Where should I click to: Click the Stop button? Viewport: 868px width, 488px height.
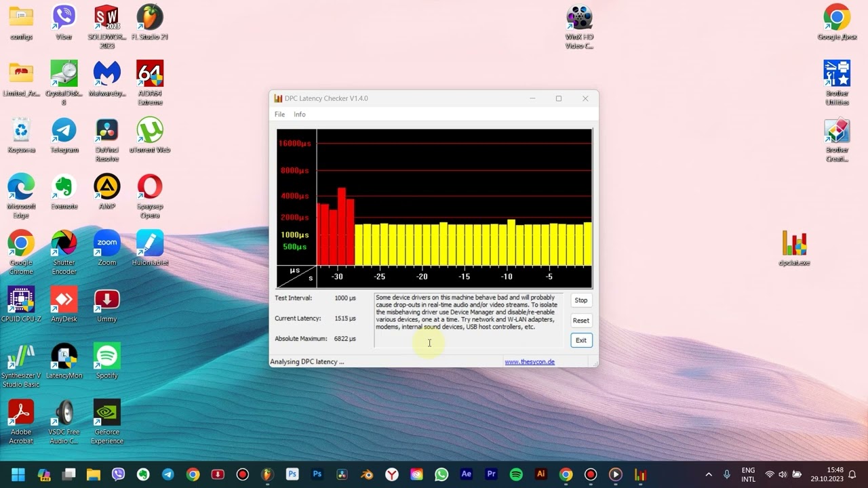581,300
